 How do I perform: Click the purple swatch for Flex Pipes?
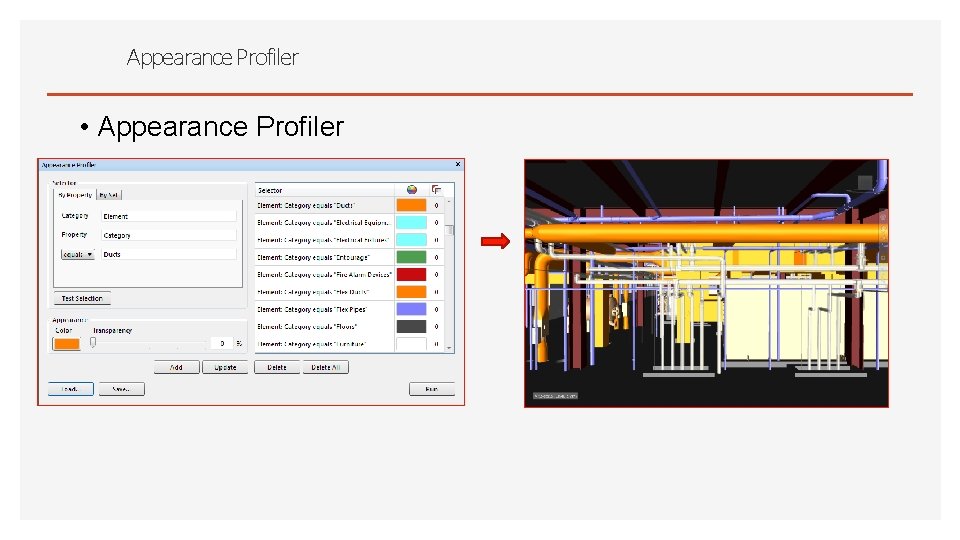[411, 309]
